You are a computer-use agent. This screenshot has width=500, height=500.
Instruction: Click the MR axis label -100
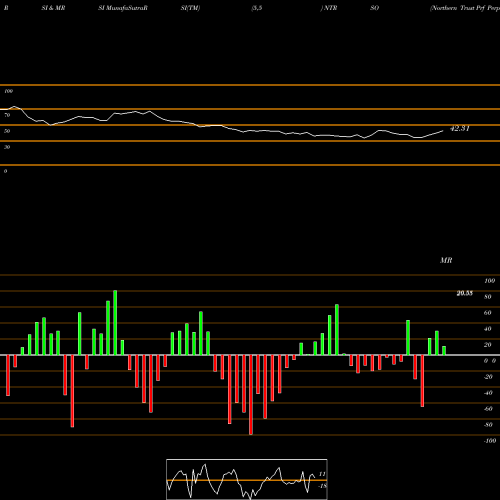[490, 441]
